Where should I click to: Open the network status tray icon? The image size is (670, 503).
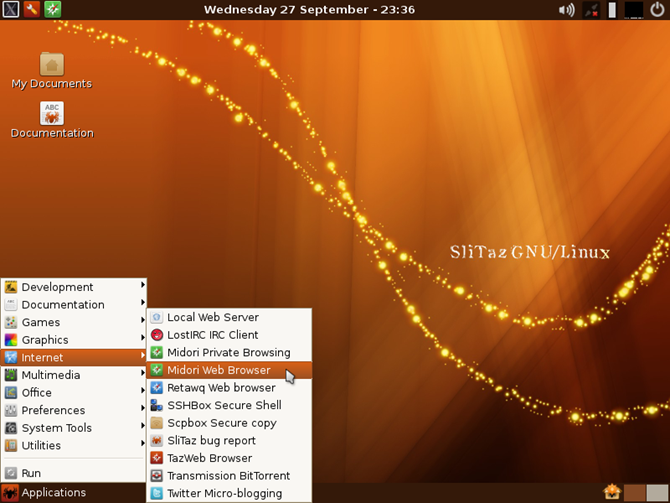coord(592,9)
